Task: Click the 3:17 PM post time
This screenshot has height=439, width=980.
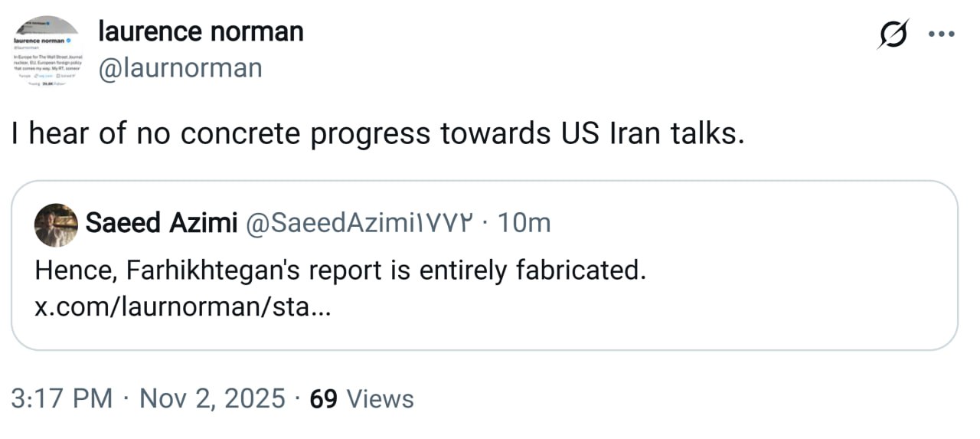Action: 62,399
